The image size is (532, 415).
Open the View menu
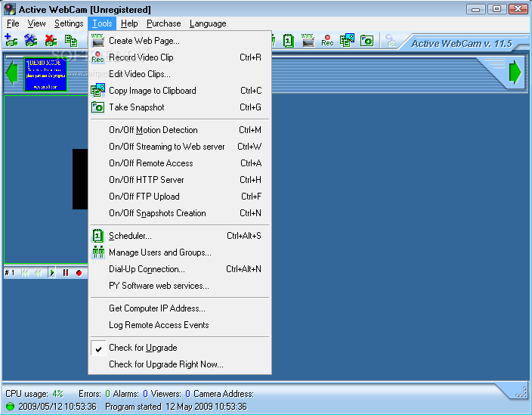pyautogui.click(x=36, y=23)
